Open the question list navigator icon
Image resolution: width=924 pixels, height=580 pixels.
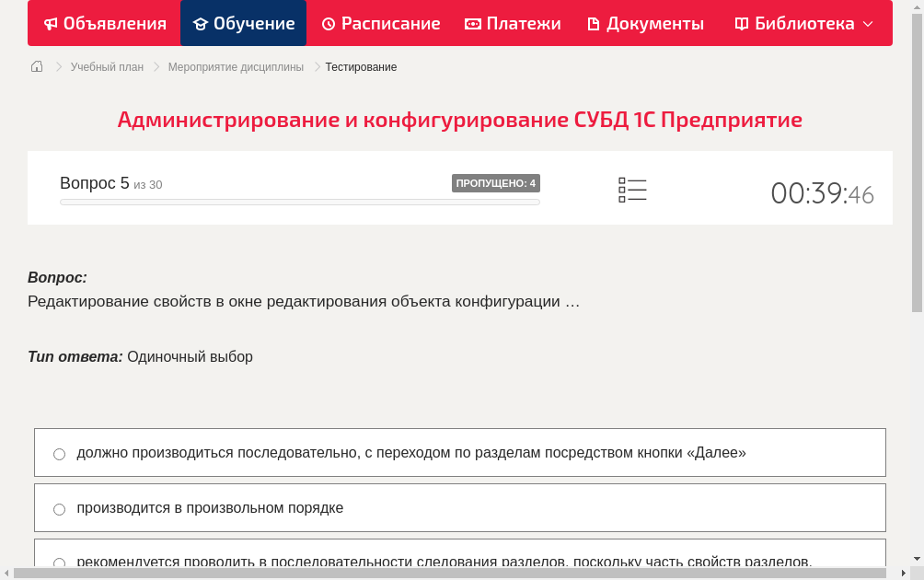click(x=632, y=190)
